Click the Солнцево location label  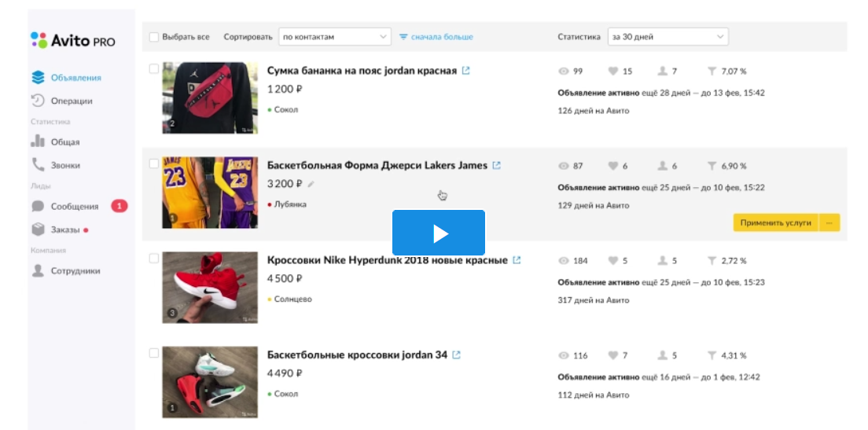(x=292, y=299)
